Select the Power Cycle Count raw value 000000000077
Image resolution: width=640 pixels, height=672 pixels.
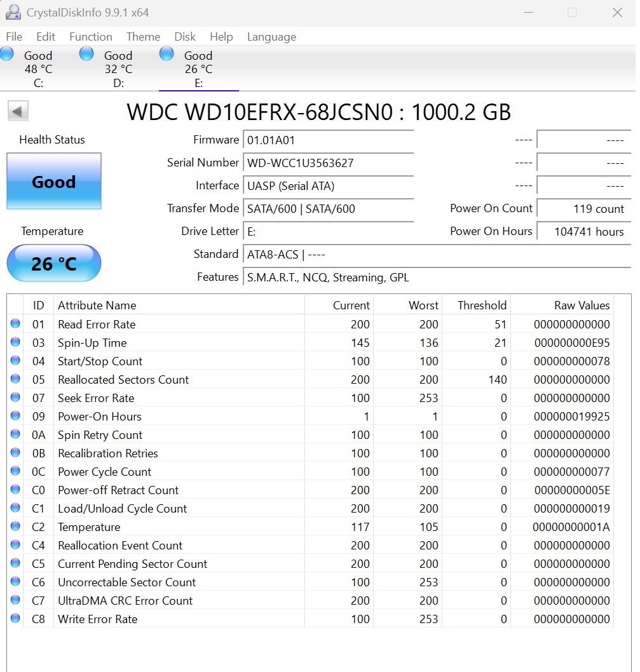tap(572, 472)
